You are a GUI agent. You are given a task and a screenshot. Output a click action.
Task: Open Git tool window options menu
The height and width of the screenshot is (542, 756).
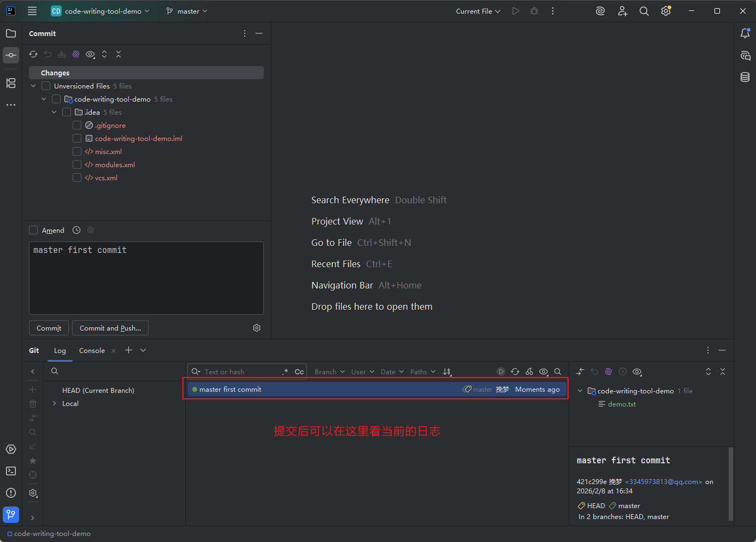point(708,350)
